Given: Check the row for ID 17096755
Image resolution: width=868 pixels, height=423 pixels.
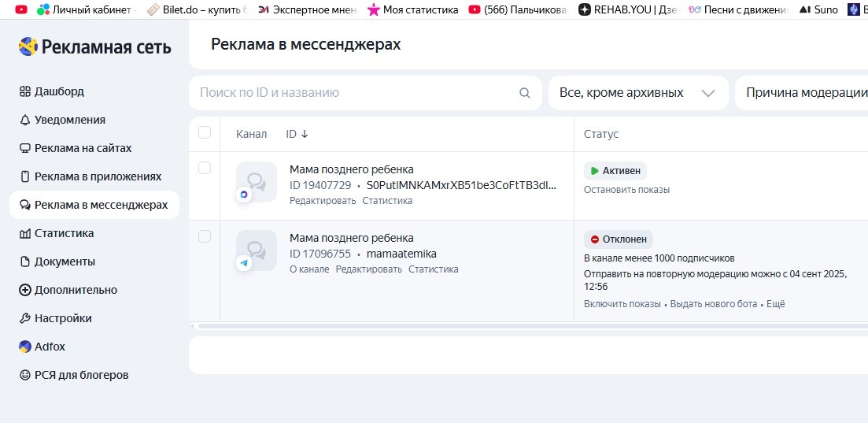Looking at the screenshot, I should (x=205, y=237).
